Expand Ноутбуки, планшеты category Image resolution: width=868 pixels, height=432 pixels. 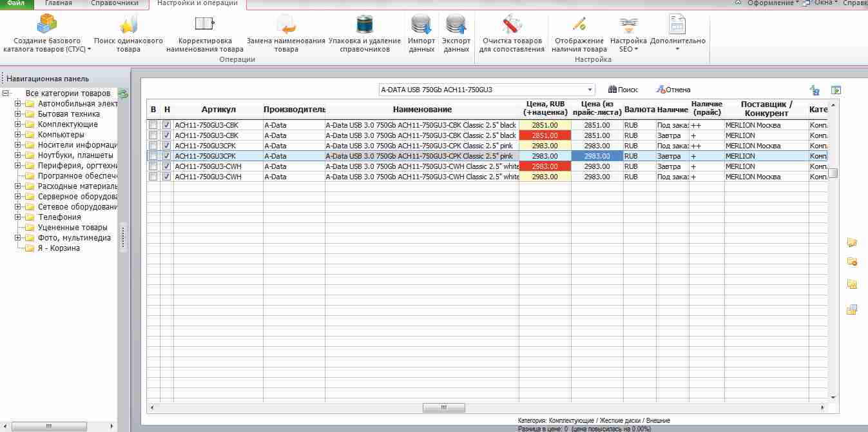click(18, 155)
